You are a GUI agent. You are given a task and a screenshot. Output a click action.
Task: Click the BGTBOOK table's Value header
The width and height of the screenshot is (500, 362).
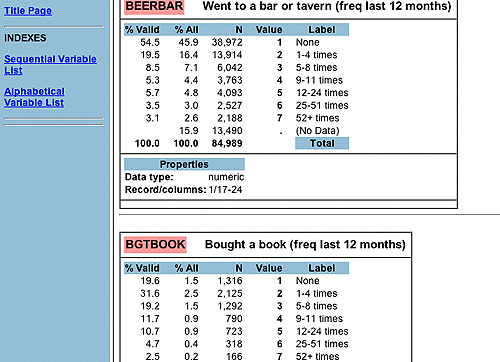coord(269,268)
